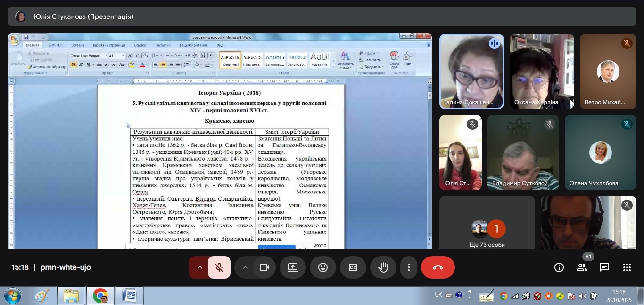Switch to the Вставка ribbon tab
Screen dimensions: 644x305
(x=78, y=45)
